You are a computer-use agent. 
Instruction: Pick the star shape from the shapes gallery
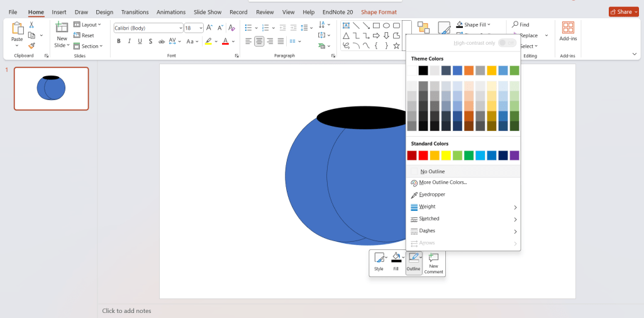(396, 45)
